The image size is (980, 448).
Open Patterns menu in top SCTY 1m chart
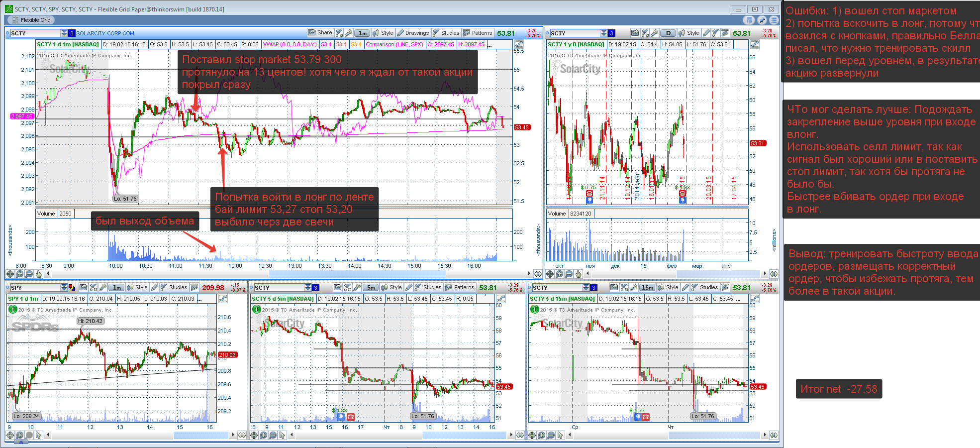(478, 33)
